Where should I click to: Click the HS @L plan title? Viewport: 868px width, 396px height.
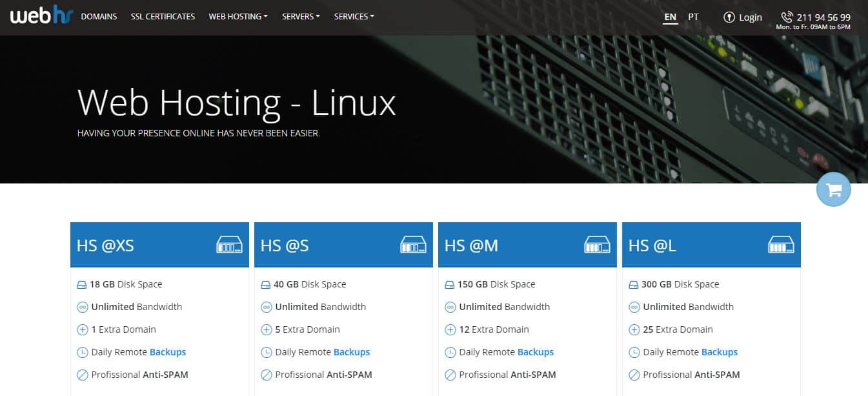pyautogui.click(x=652, y=245)
